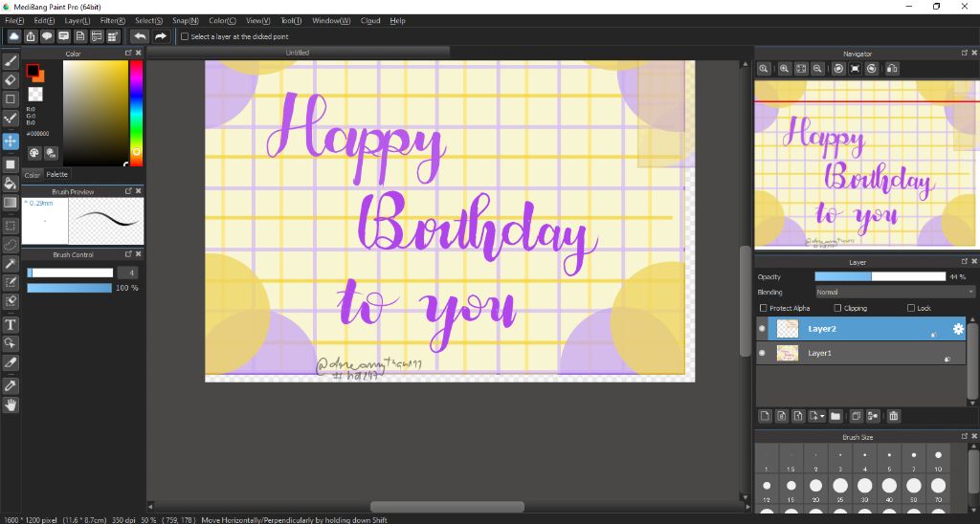Select the Bucket fill tool
This screenshot has height=524, width=980.
[x=10, y=183]
